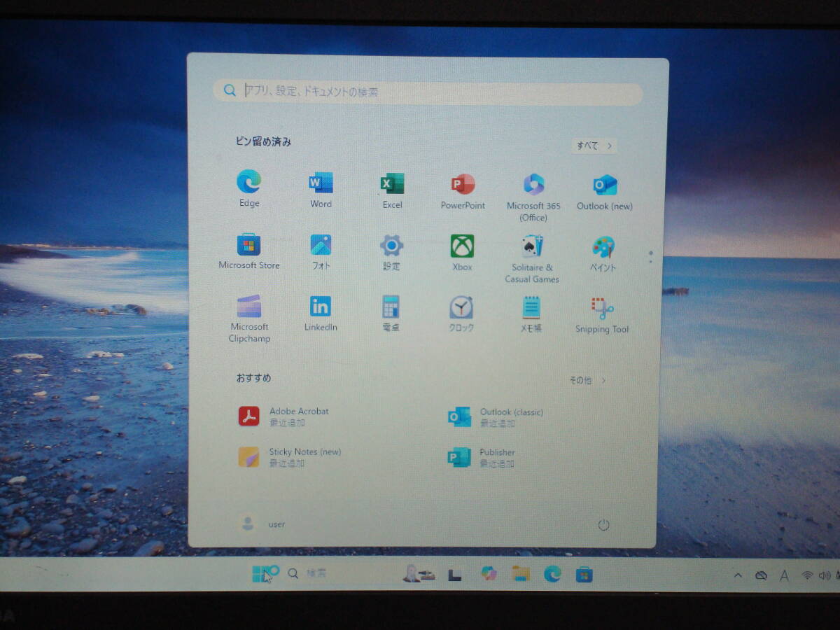840x630 pixels.
Task: Click the power button in Start menu
Action: click(x=603, y=525)
